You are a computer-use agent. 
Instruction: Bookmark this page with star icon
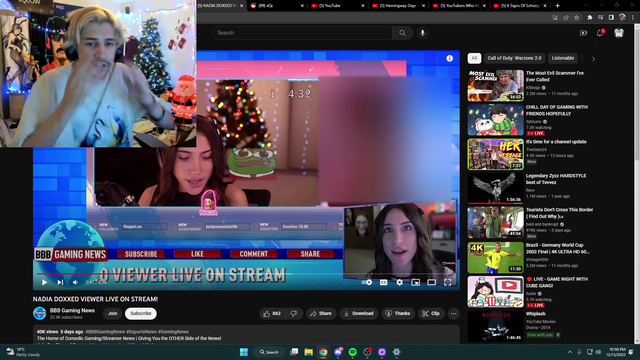tap(576, 18)
